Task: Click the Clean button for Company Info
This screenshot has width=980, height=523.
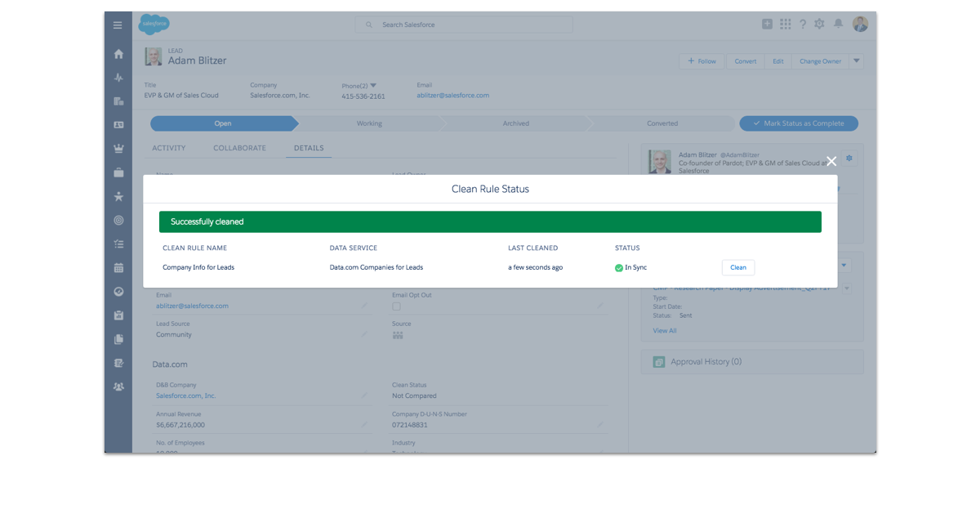Action: coord(738,267)
